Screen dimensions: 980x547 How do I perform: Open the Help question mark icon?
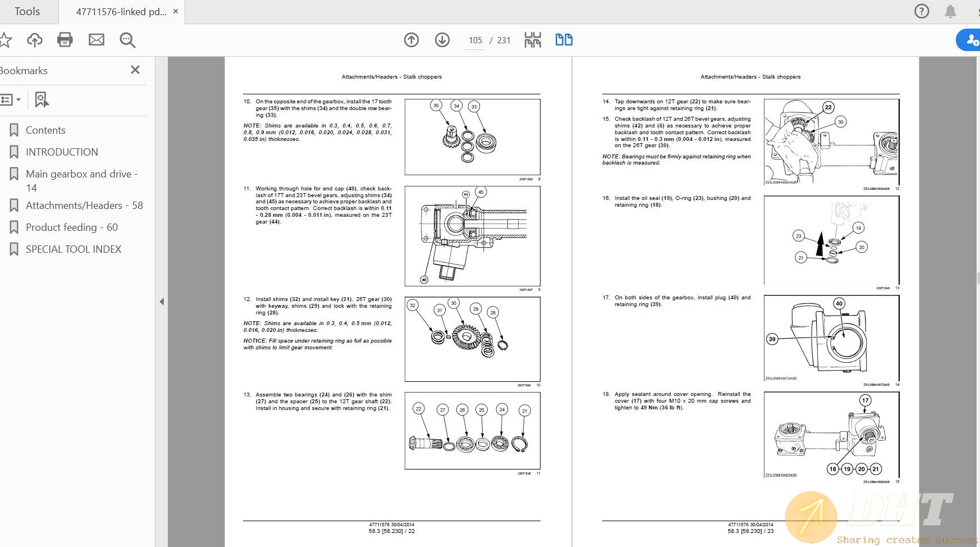click(922, 11)
